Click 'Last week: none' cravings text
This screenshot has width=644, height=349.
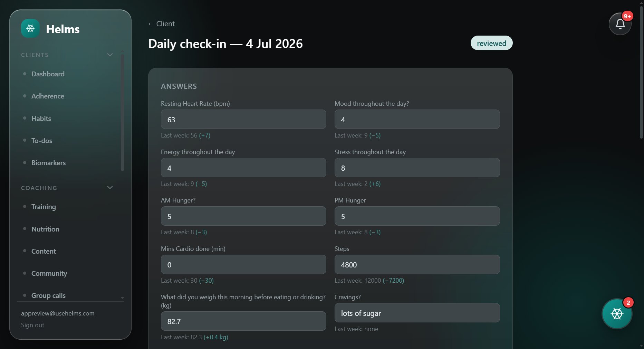356,329
